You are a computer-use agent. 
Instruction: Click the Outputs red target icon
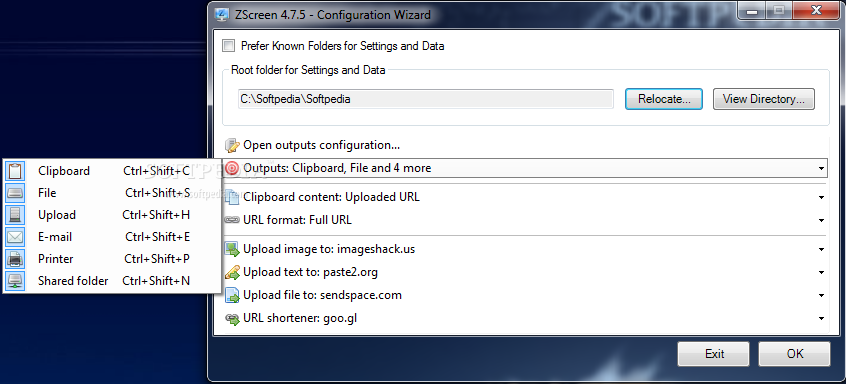pyautogui.click(x=232, y=168)
